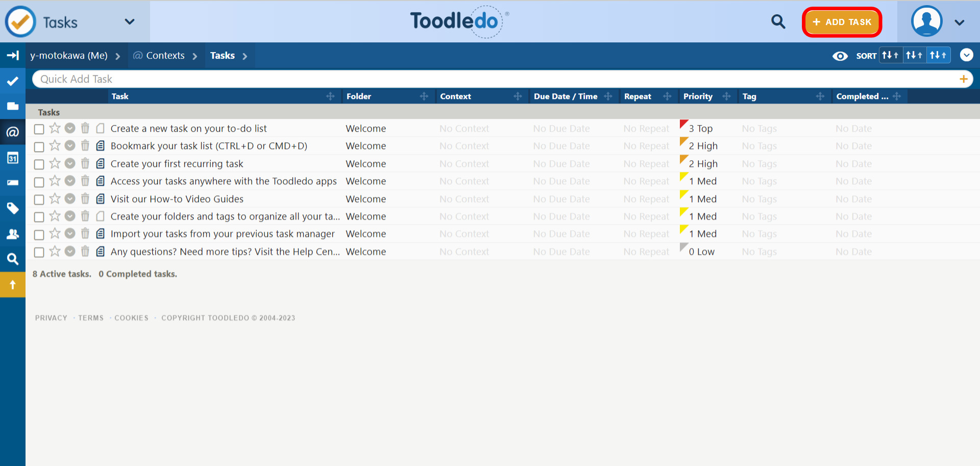Set due date for 'Create a new task'

click(561, 129)
